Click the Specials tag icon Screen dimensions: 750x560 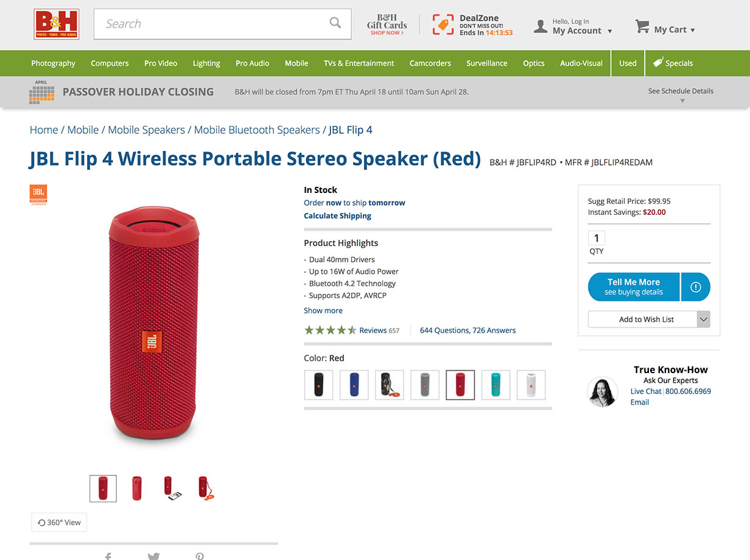[x=657, y=63]
